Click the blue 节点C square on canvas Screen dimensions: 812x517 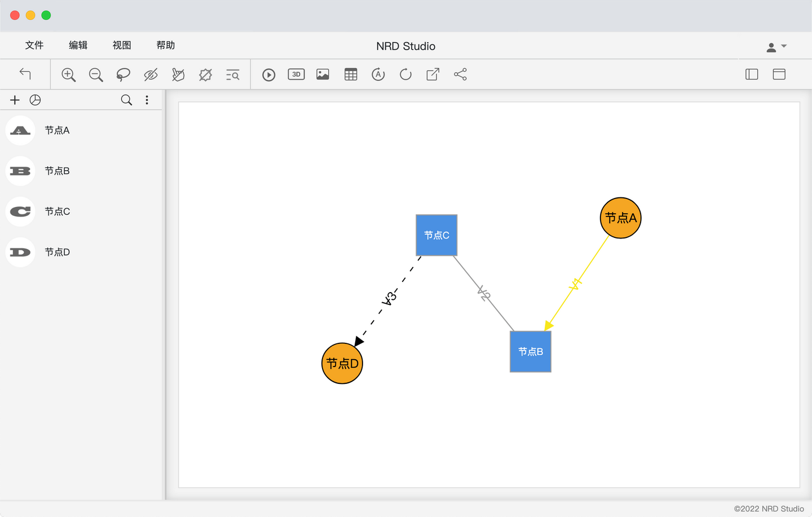pyautogui.click(x=436, y=235)
